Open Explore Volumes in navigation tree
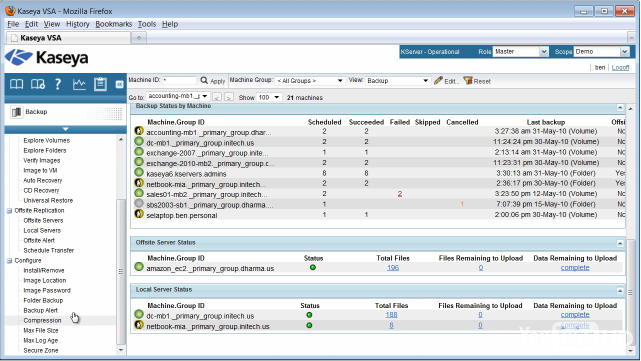The width and height of the screenshot is (641, 361). click(x=47, y=140)
